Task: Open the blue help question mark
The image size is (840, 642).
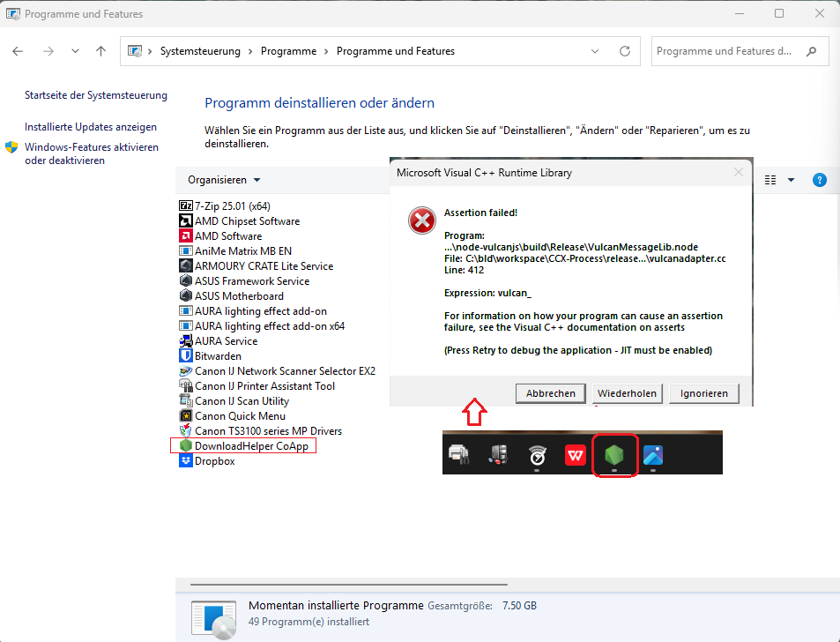Action: pyautogui.click(x=819, y=180)
